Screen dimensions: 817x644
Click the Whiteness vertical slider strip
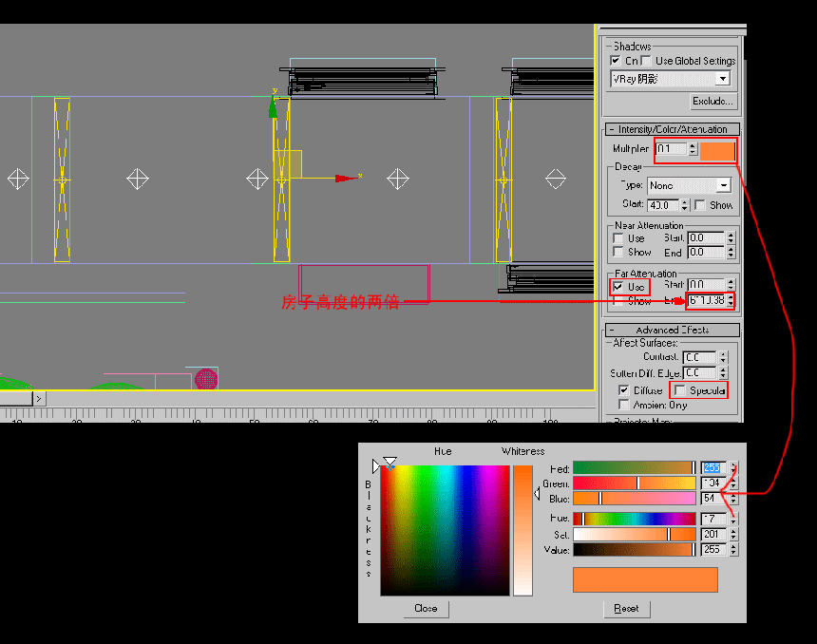point(523,530)
